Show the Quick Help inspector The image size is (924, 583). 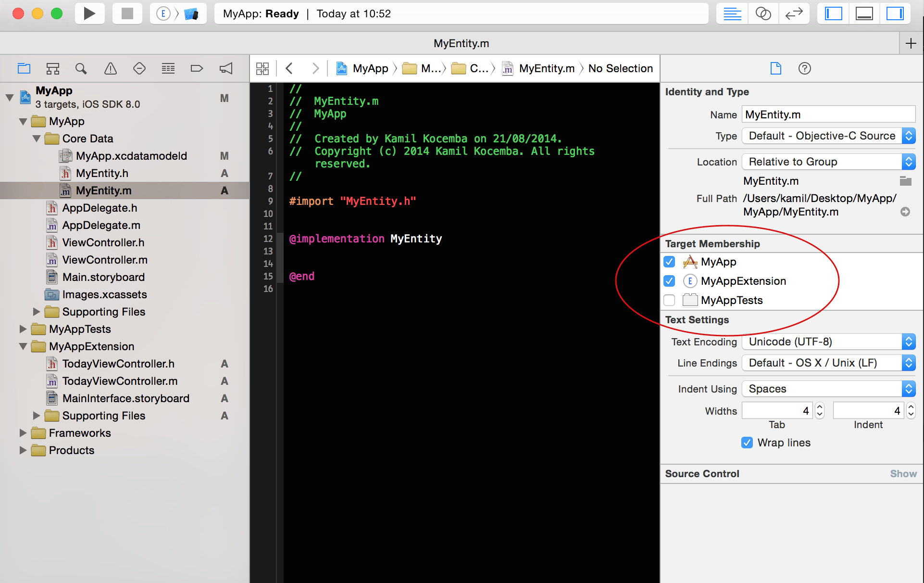coord(805,68)
